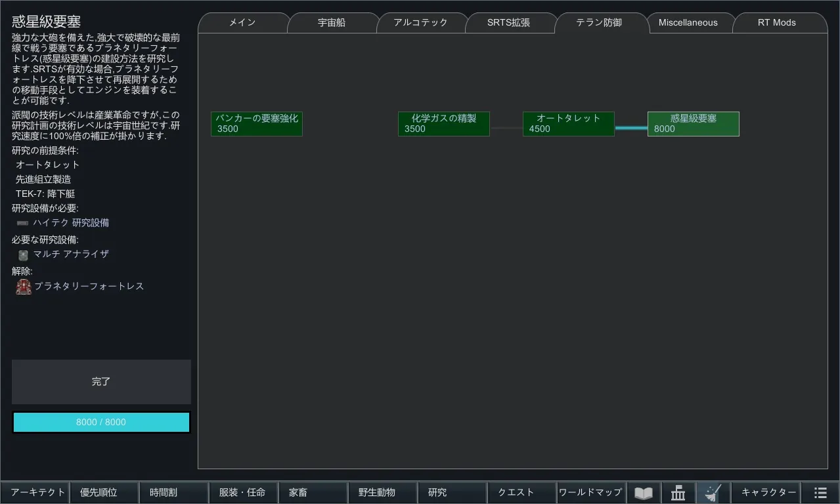Select the オートタレット research node

[568, 124]
